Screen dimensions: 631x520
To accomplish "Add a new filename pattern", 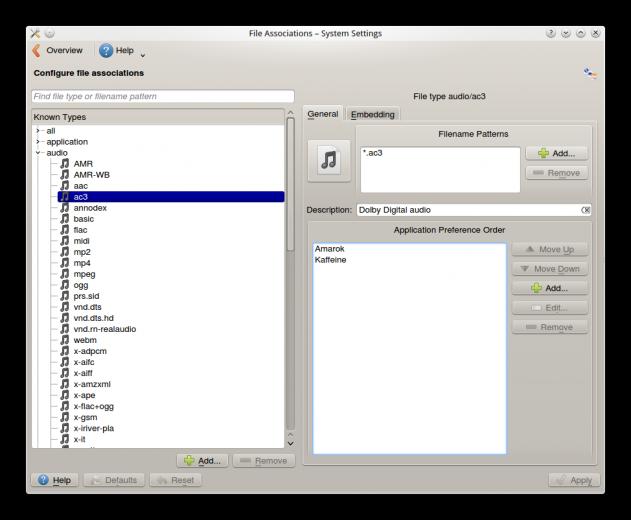I will (x=557, y=153).
